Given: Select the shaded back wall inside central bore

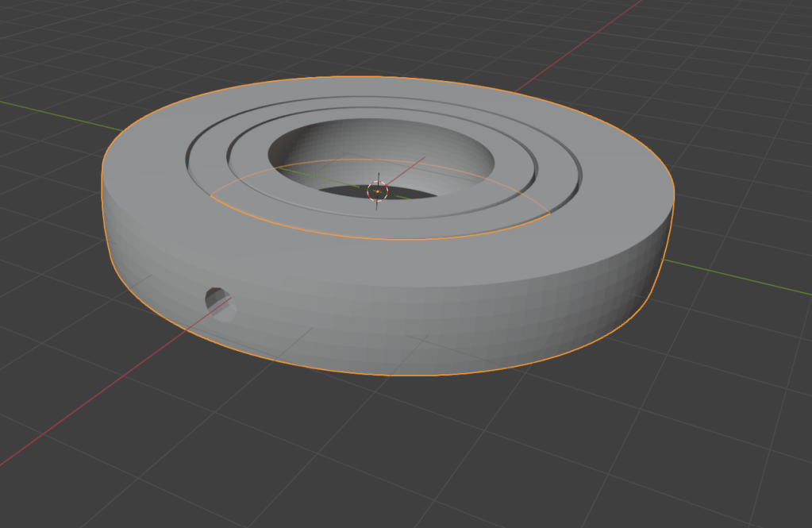Looking at the screenshot, I should 381,141.
